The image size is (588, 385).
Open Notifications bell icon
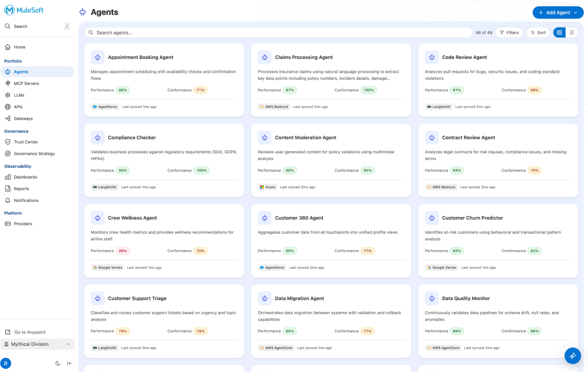(8, 200)
